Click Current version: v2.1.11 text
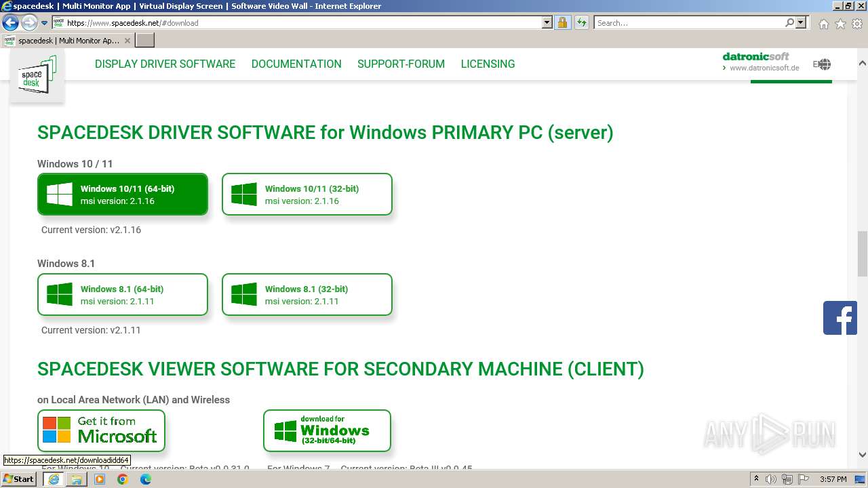Screen dimensions: 868x488 [x=91, y=330]
